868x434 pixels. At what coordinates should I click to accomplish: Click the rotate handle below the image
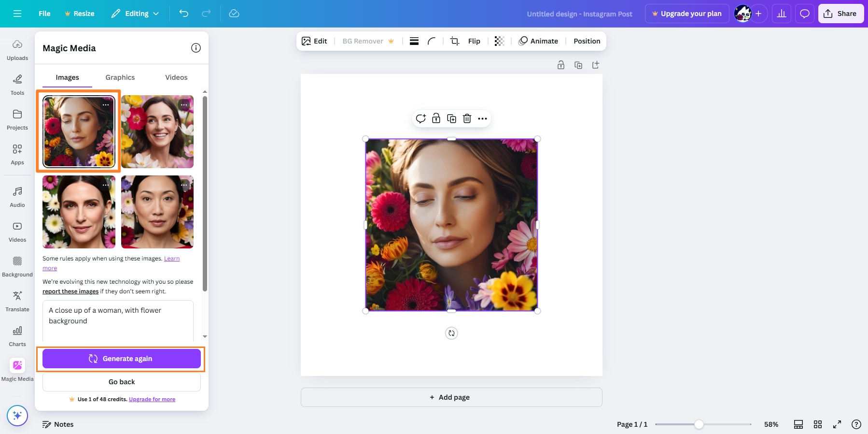[x=451, y=333]
